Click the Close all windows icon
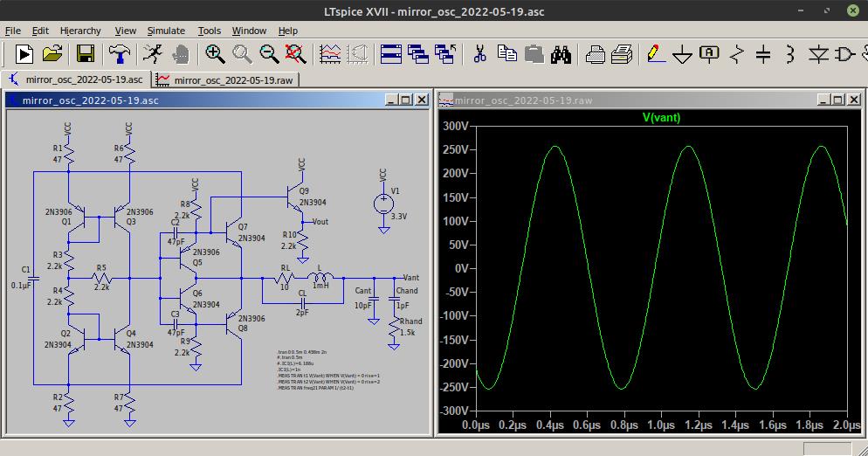This screenshot has width=868, height=456. (445, 54)
